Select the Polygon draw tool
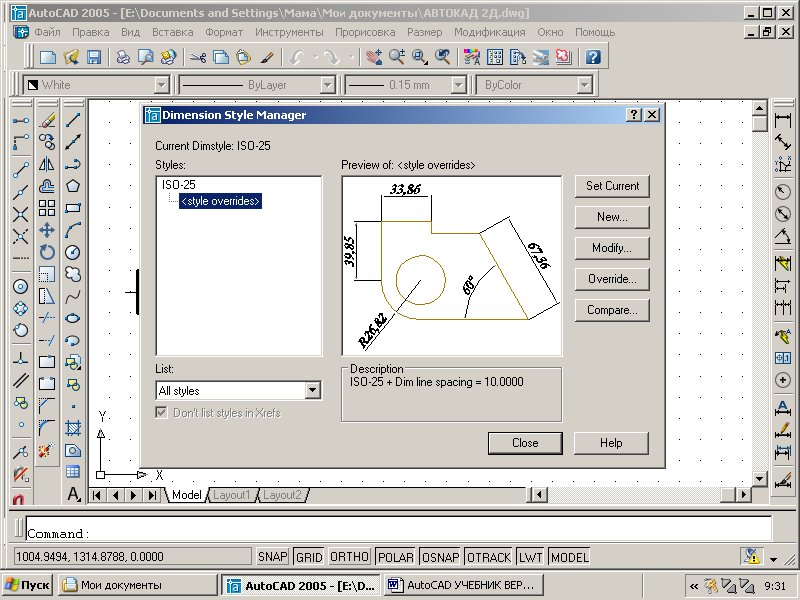This screenshot has height=600, width=800. click(x=73, y=186)
